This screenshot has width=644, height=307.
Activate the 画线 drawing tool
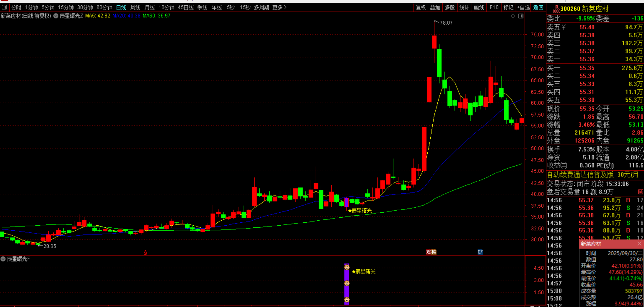[479, 7]
